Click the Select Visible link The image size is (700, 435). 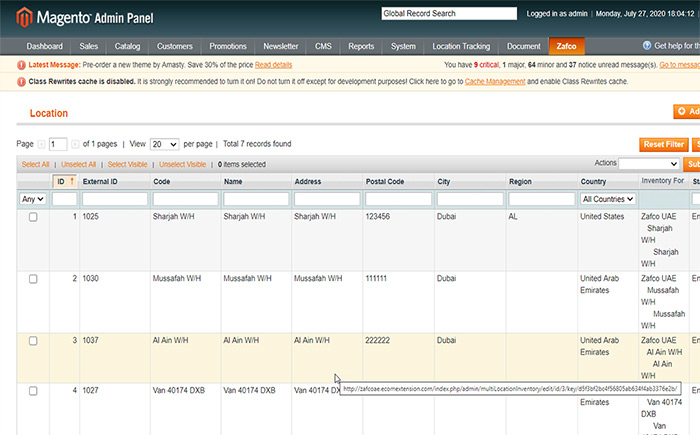(x=127, y=164)
